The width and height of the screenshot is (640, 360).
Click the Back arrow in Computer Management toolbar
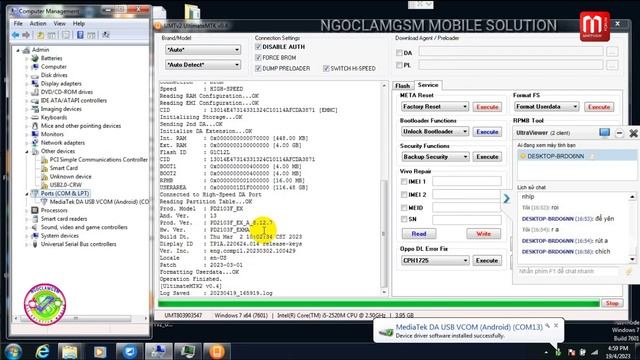click(x=16, y=35)
